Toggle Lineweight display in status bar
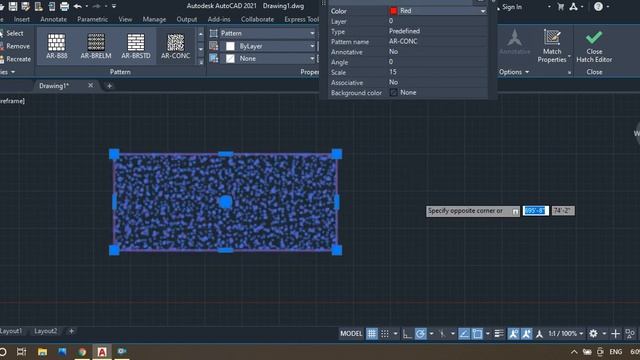This screenshot has width=640, height=360. 499,334
